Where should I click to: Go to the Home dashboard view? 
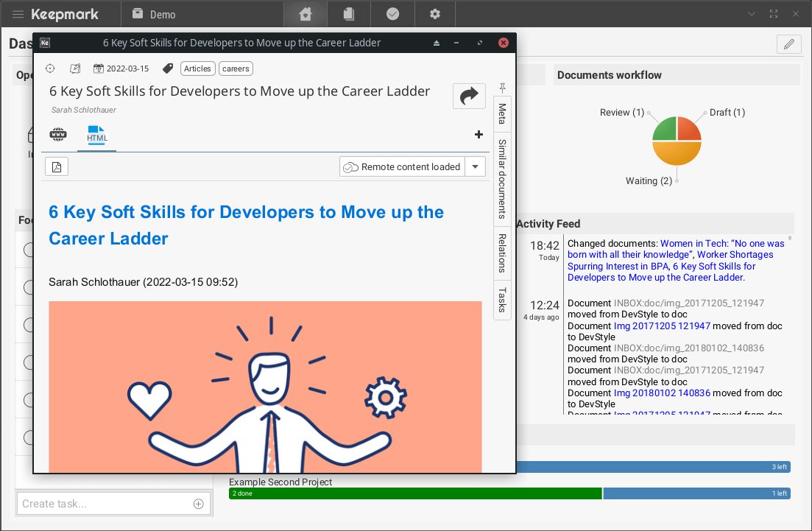point(306,14)
